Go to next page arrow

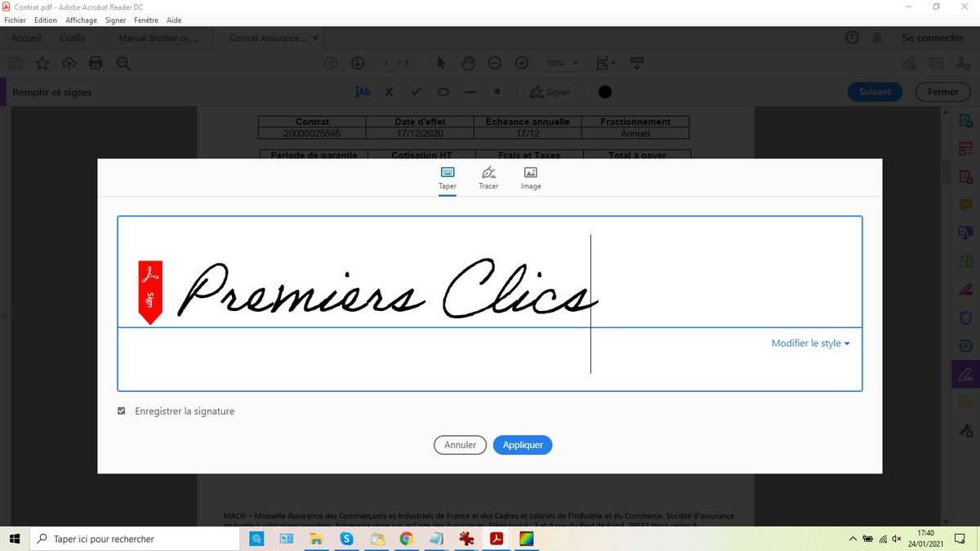[358, 63]
